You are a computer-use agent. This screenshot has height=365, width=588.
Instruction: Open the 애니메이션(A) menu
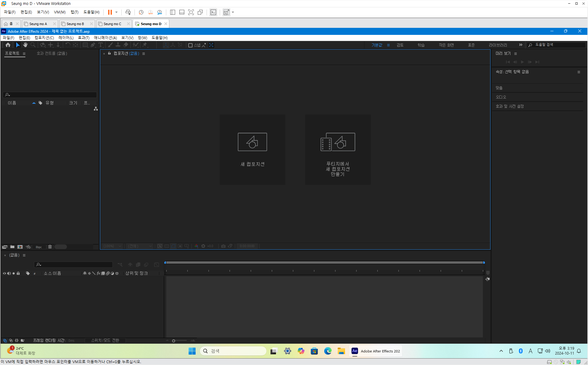pos(105,38)
